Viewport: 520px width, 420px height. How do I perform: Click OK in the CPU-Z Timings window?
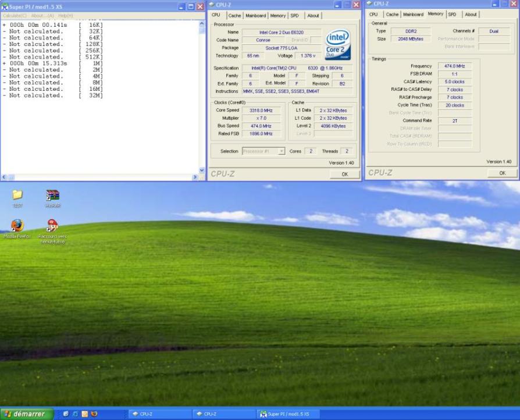tap(502, 173)
